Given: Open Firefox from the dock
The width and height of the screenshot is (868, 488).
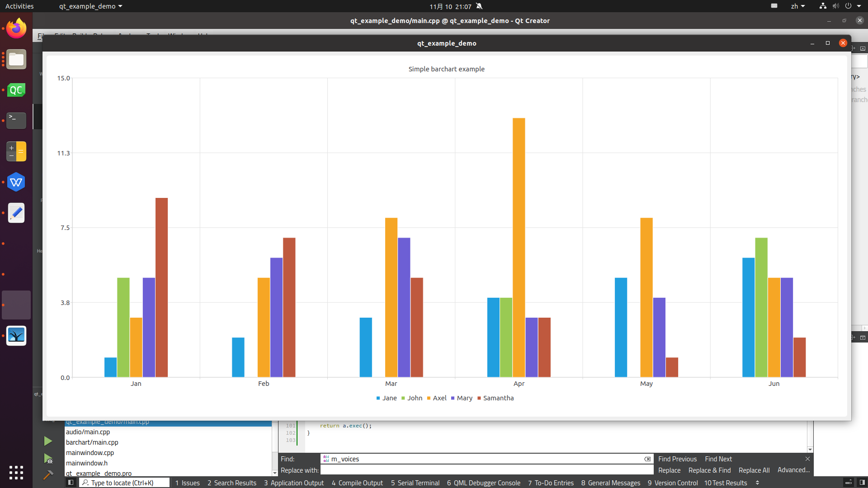Looking at the screenshot, I should point(16,28).
